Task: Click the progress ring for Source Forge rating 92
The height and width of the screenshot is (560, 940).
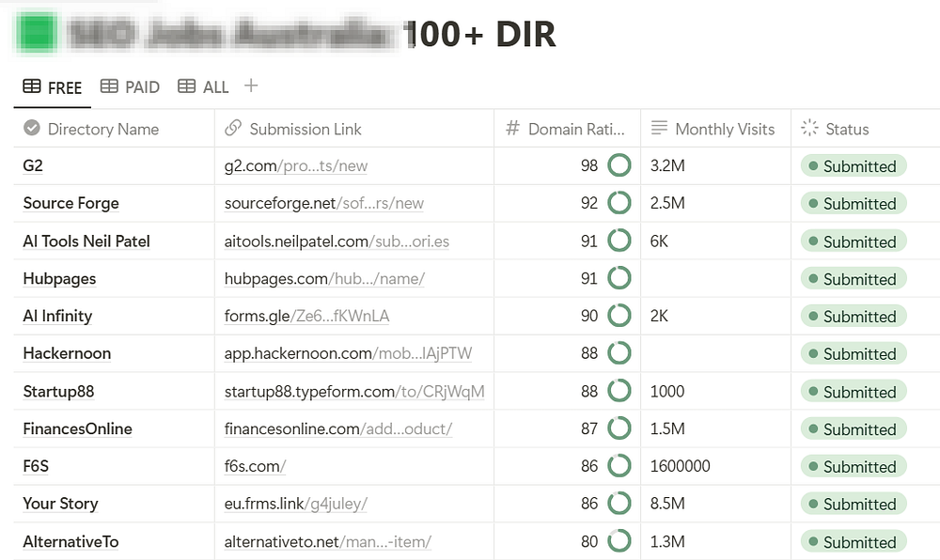Action: point(619,203)
